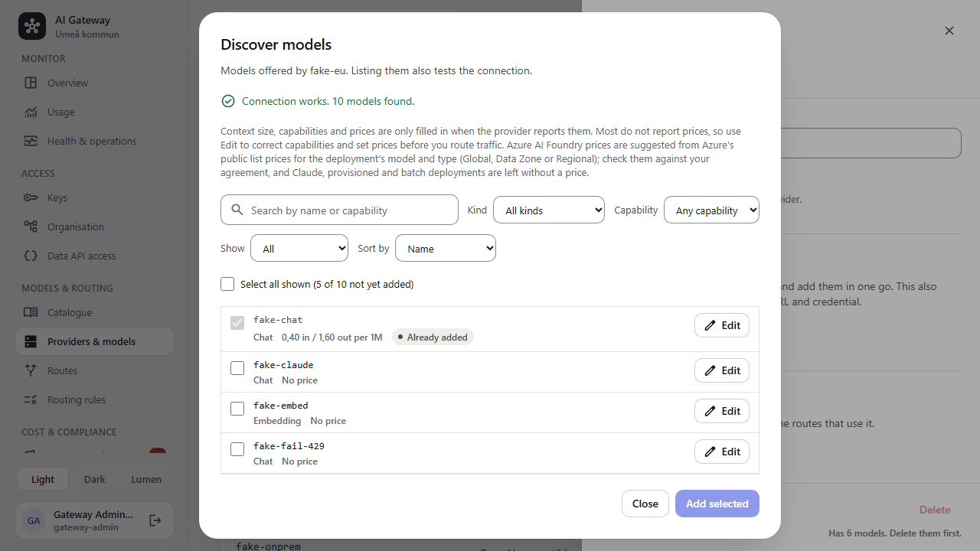Click the Add selected button
980x551 pixels.
[x=717, y=504]
